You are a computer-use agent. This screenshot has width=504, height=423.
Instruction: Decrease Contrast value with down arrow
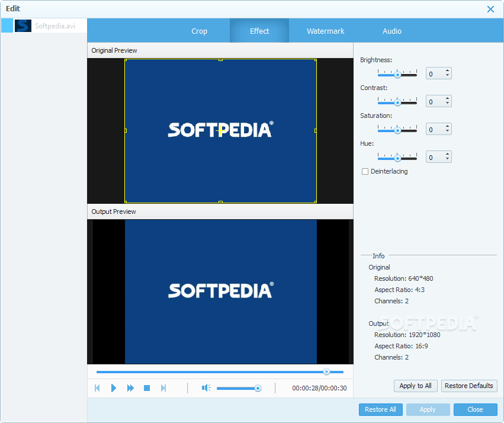coord(447,104)
